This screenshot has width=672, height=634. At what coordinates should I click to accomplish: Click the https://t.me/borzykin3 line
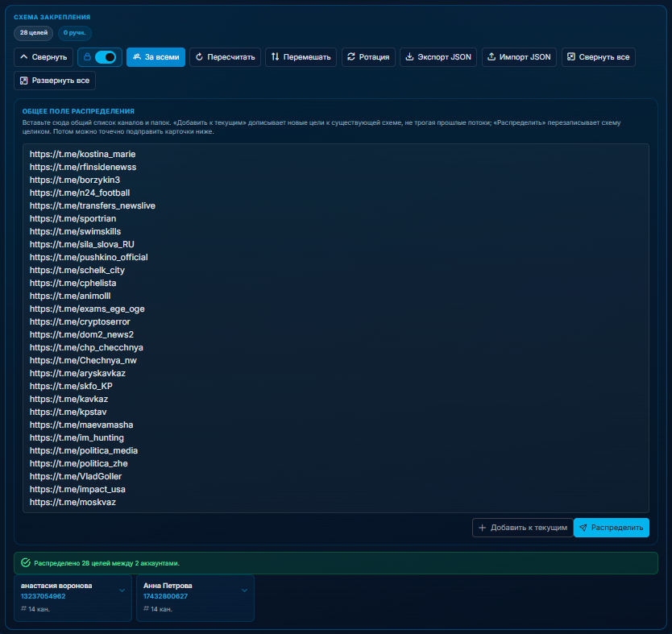click(x=75, y=180)
